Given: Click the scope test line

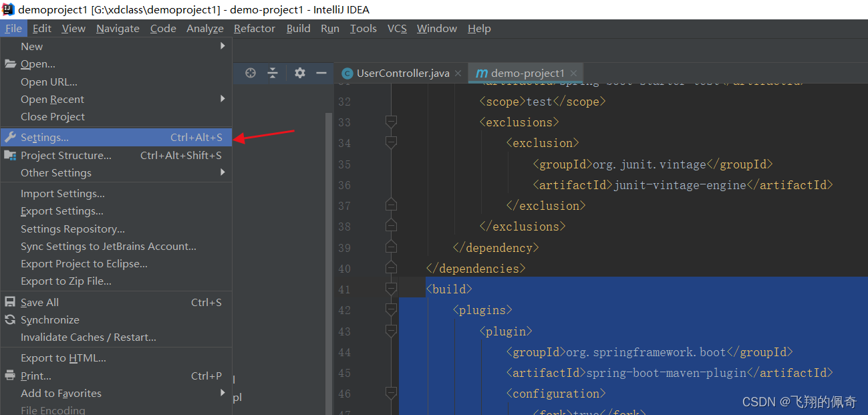Looking at the screenshot, I should click(x=543, y=101).
